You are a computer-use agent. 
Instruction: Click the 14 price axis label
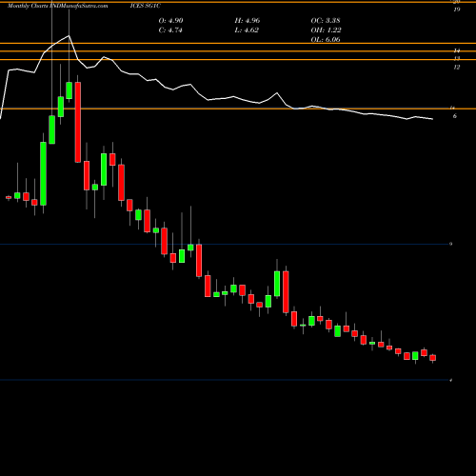pos(457,50)
